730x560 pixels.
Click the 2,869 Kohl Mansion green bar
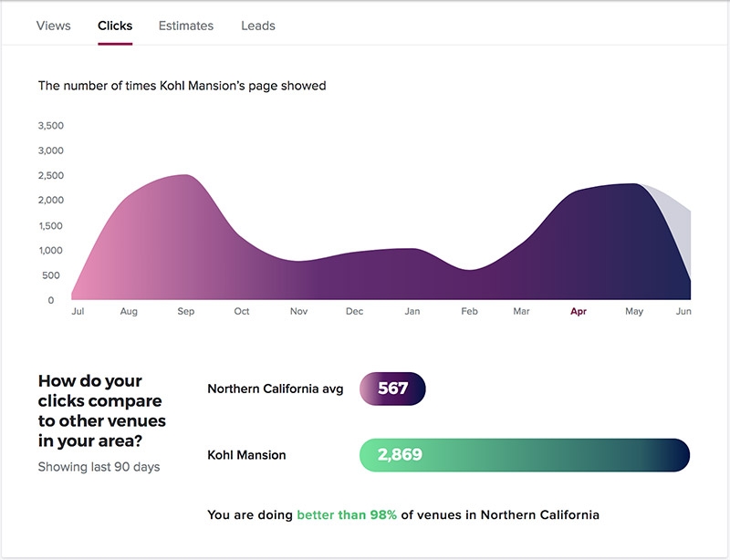(x=525, y=454)
